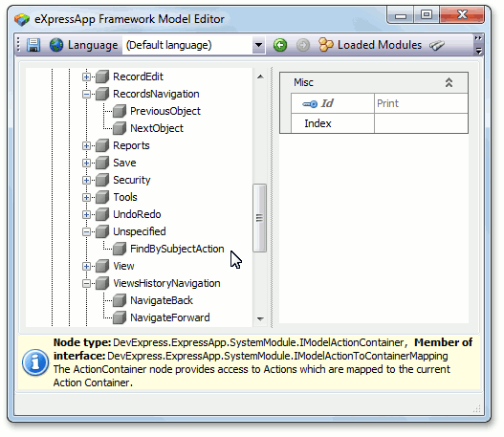Click the Language globe icon
Screen dimensions: 504x437
56,45
